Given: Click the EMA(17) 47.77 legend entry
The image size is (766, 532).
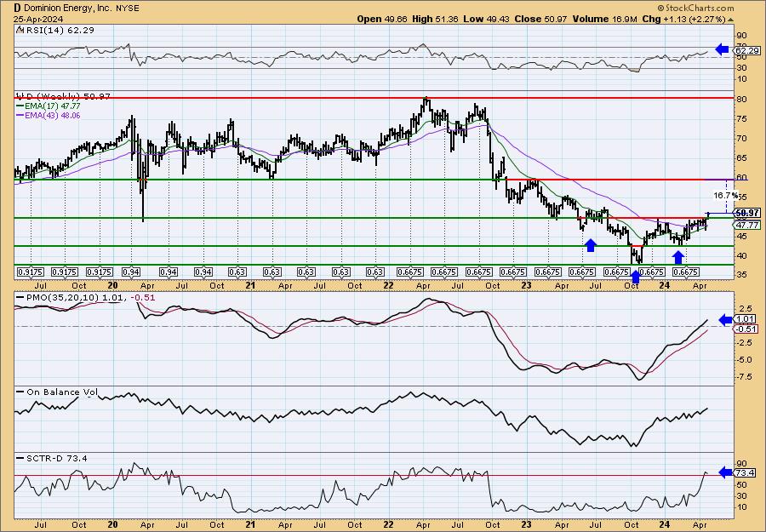Looking at the screenshot, I should (52, 106).
